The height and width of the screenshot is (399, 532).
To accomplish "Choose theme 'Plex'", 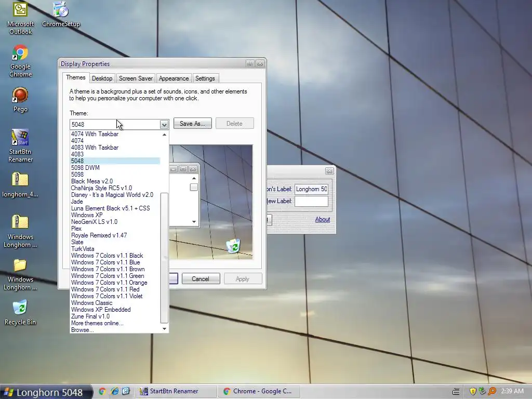I will point(115,229).
